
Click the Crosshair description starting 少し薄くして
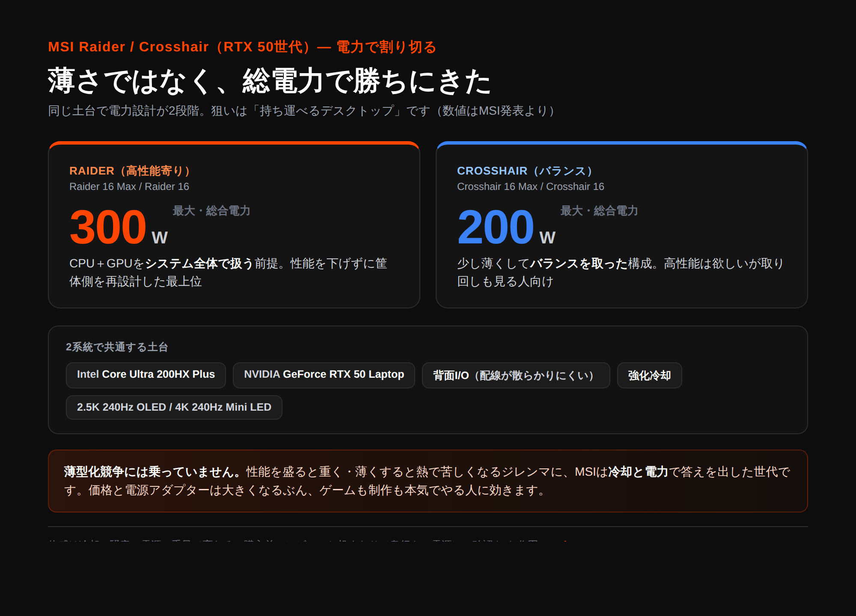(x=620, y=272)
